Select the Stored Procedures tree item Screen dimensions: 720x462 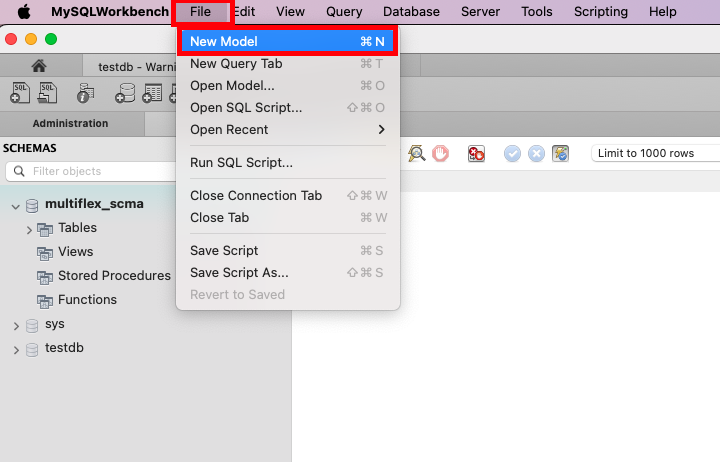[x=114, y=276]
